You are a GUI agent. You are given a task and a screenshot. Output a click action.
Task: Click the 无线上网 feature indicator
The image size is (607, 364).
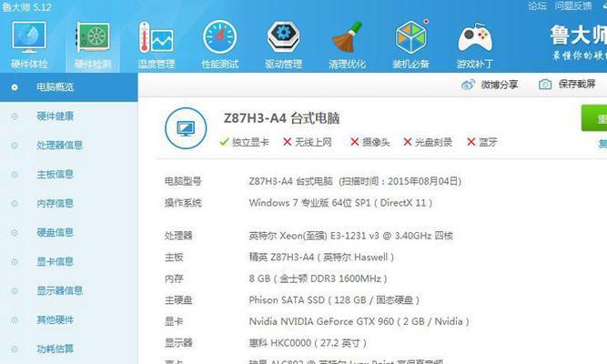(x=308, y=142)
